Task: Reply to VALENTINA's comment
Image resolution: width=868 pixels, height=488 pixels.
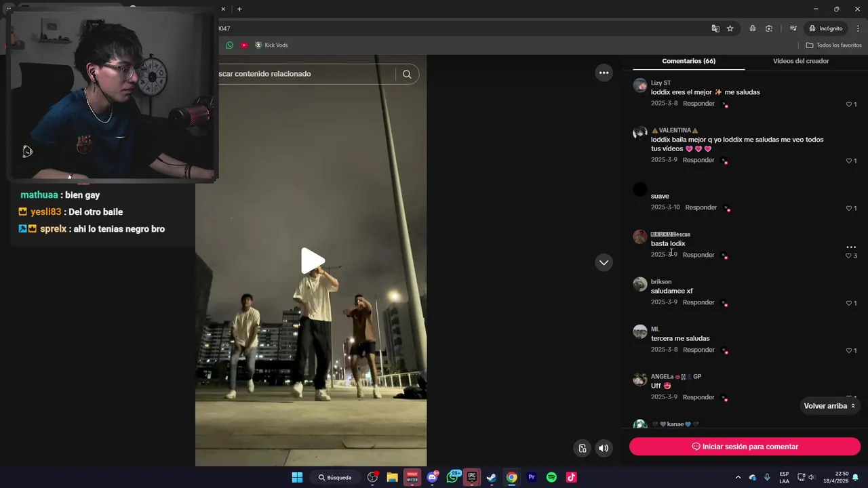Action: pos(698,160)
